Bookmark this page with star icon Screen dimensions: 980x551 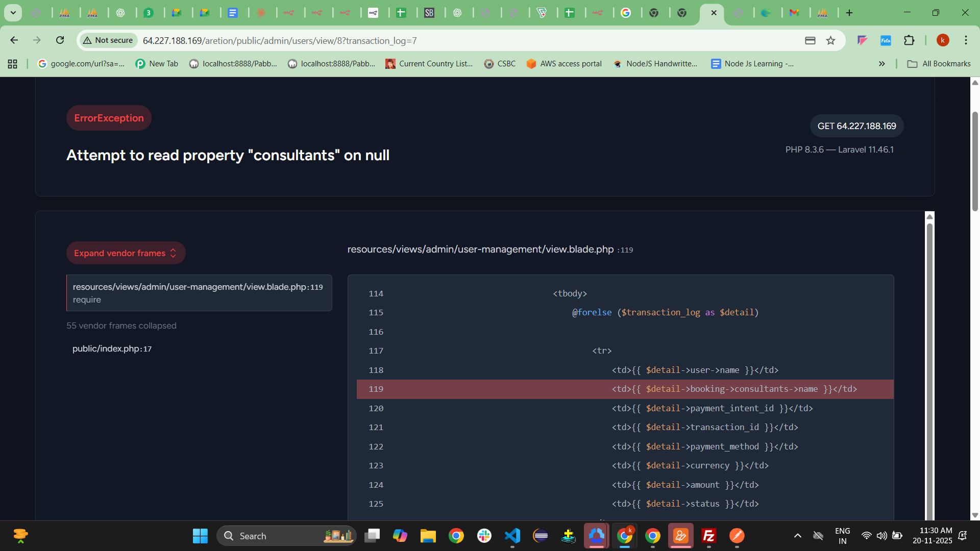830,40
